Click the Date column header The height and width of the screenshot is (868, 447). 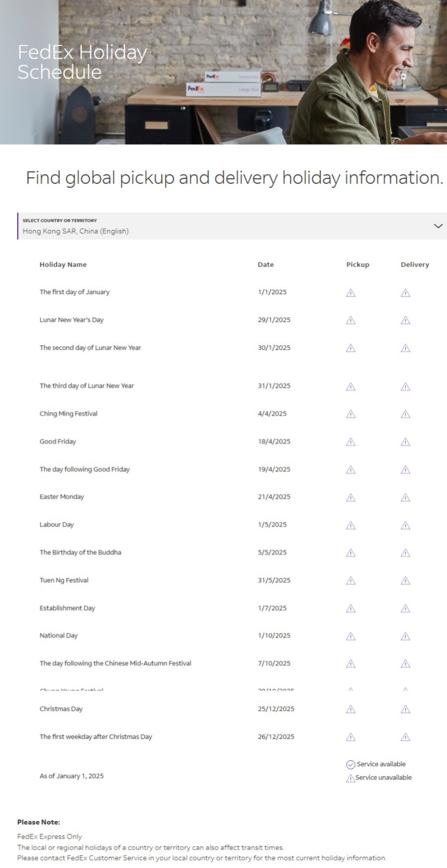tap(266, 265)
